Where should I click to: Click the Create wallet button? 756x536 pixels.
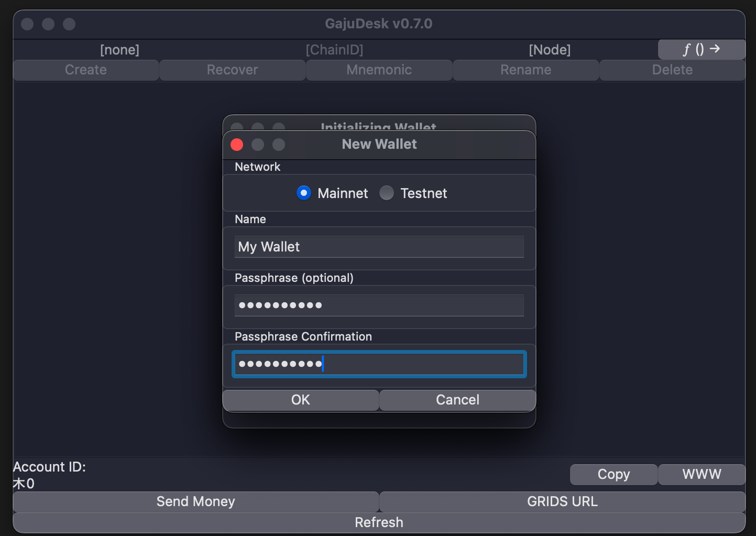point(86,70)
